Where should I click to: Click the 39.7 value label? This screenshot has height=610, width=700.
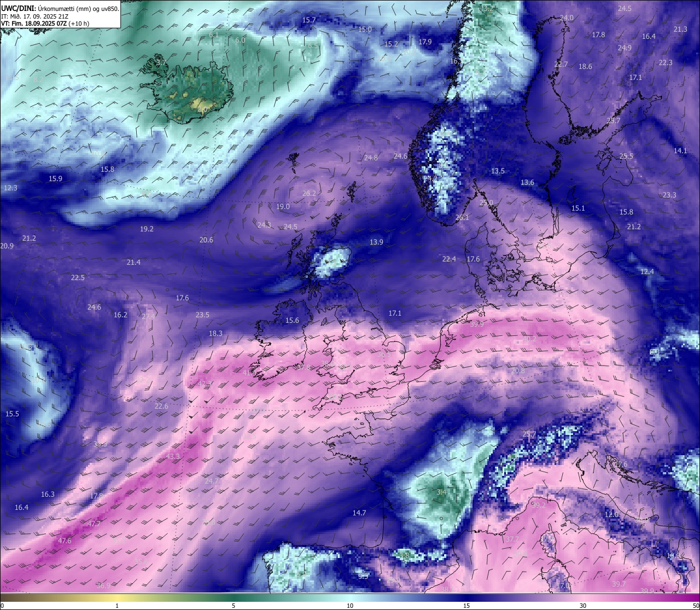click(619, 584)
